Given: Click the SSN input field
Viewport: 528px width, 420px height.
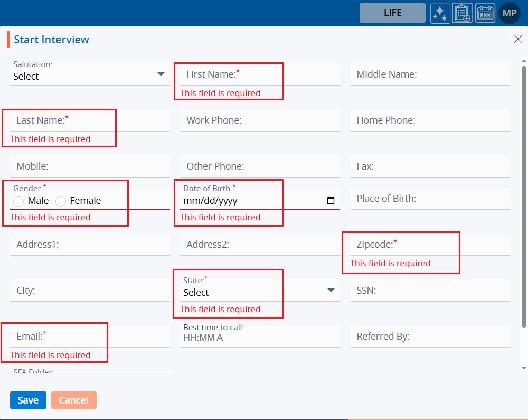Looking at the screenshot, I should 429,291.
